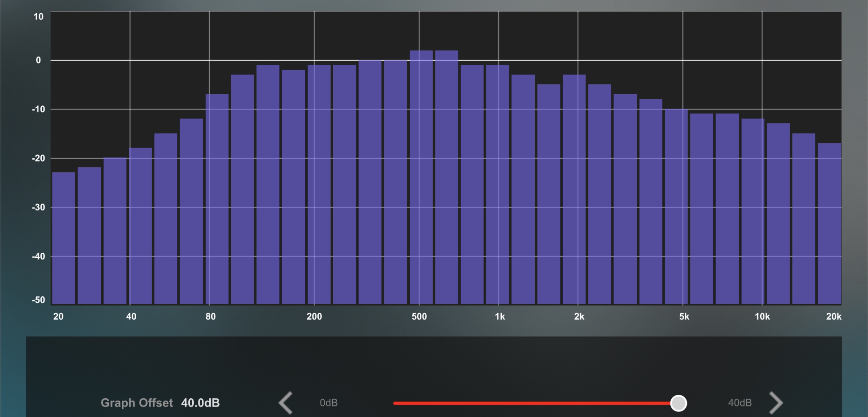Select the first spectrum bar at 20 Hz
The height and width of the screenshot is (417, 868).
pos(64,238)
